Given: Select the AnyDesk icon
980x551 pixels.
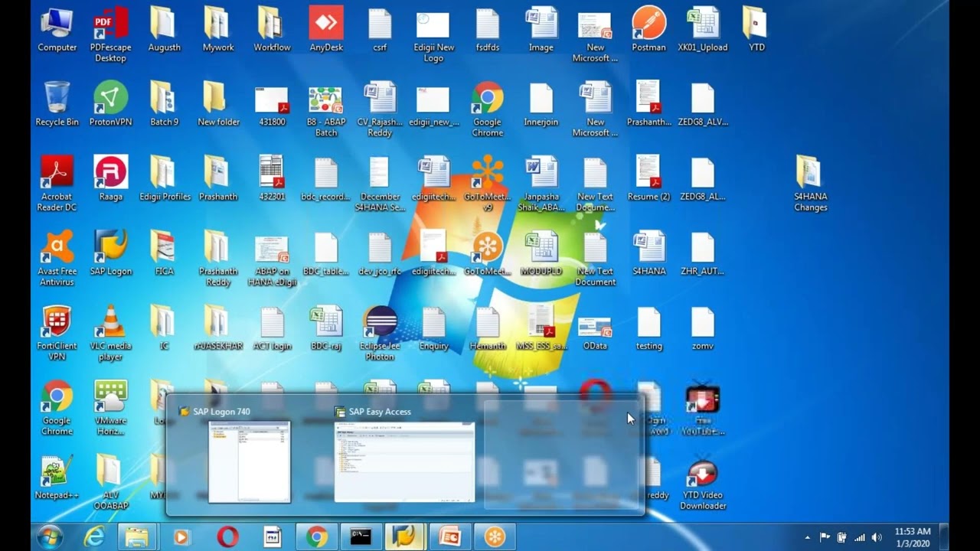Looking at the screenshot, I should [x=326, y=31].
